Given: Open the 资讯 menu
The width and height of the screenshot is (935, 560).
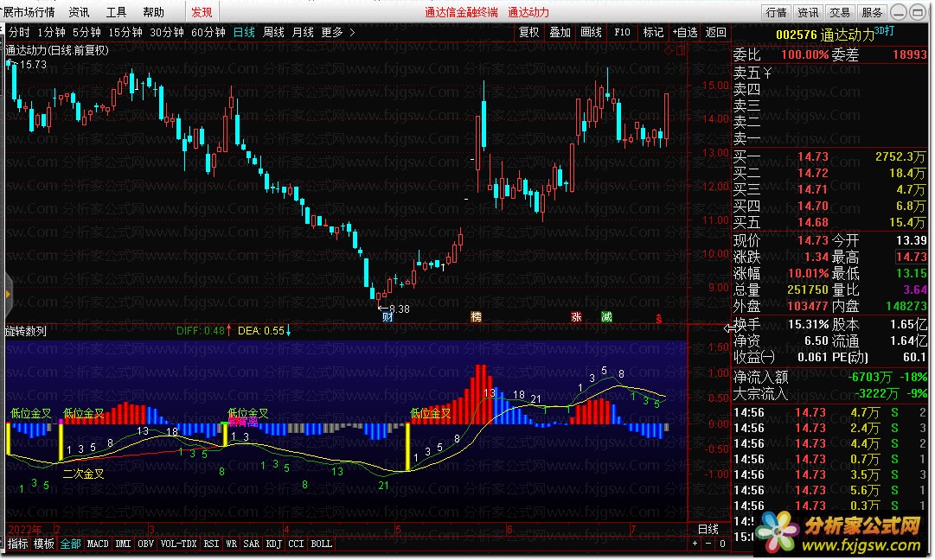Looking at the screenshot, I should click(79, 12).
